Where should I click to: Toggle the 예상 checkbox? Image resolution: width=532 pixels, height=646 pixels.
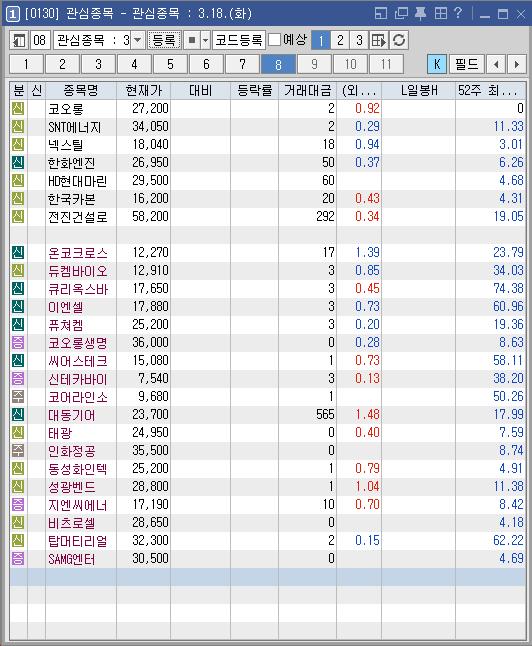click(x=274, y=40)
